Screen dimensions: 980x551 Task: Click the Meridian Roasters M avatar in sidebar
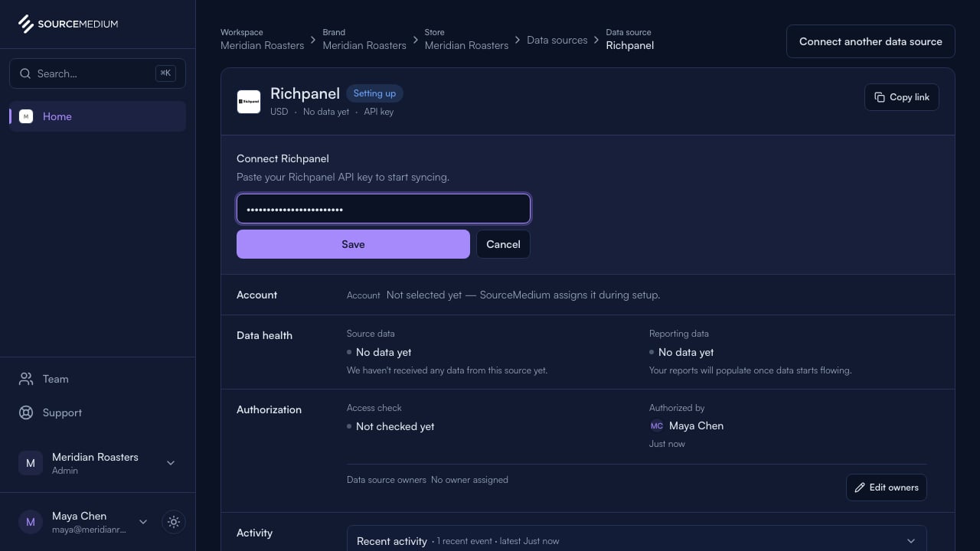31,463
